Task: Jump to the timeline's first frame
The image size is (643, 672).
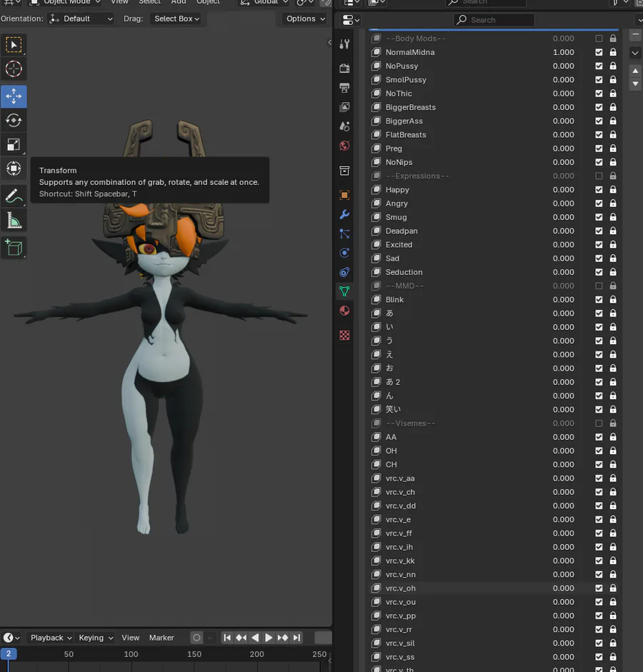Action: point(227,638)
